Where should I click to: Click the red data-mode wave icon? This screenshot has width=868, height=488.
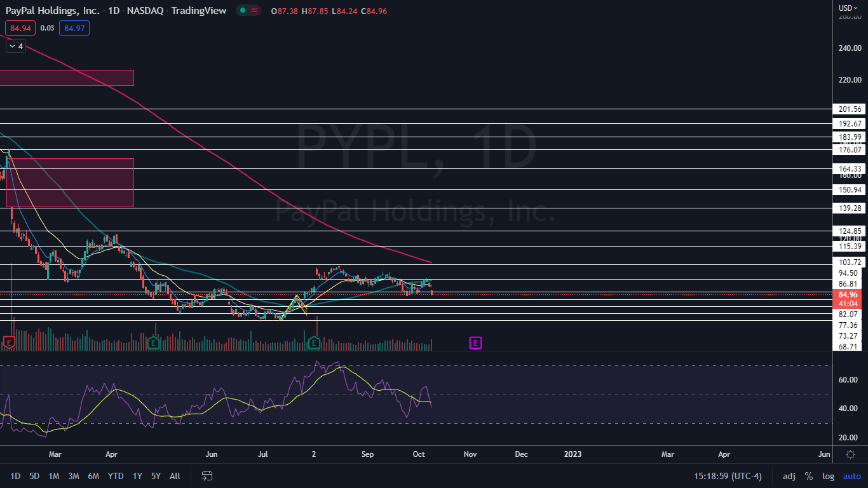click(254, 11)
